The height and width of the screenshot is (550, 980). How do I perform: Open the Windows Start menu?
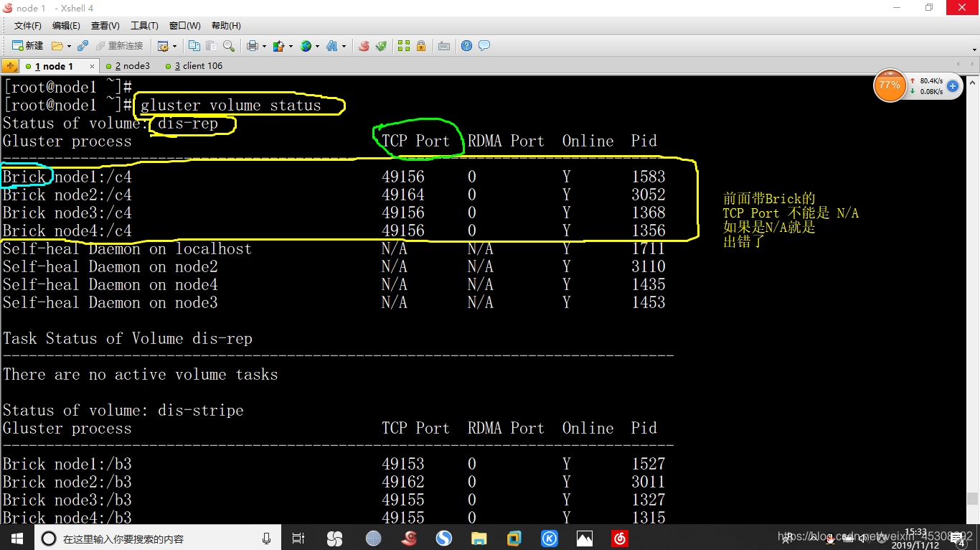17,538
